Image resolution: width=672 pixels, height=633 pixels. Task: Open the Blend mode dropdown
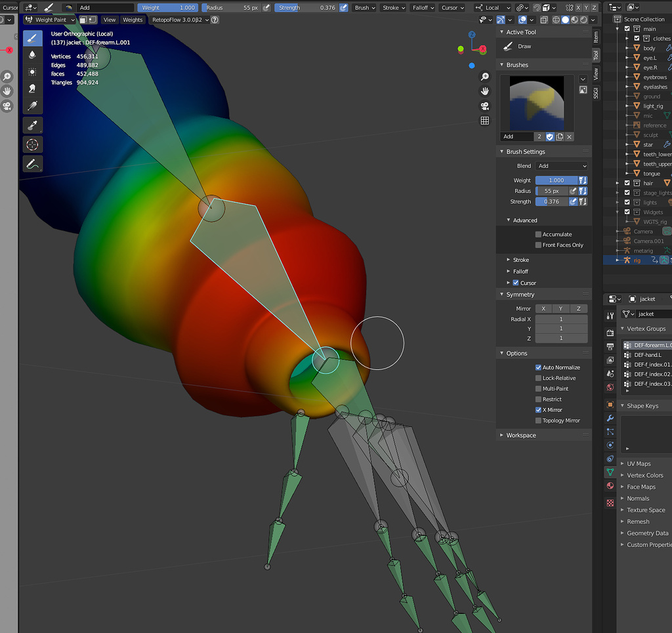point(562,166)
